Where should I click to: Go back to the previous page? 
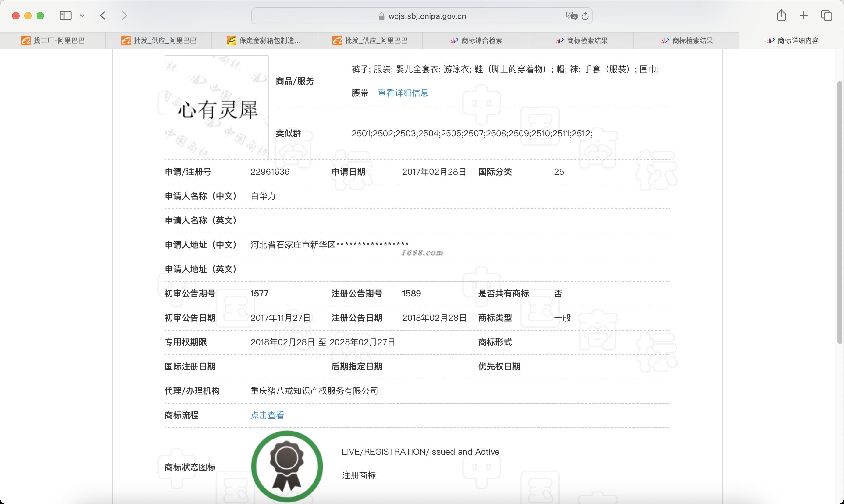coord(103,16)
